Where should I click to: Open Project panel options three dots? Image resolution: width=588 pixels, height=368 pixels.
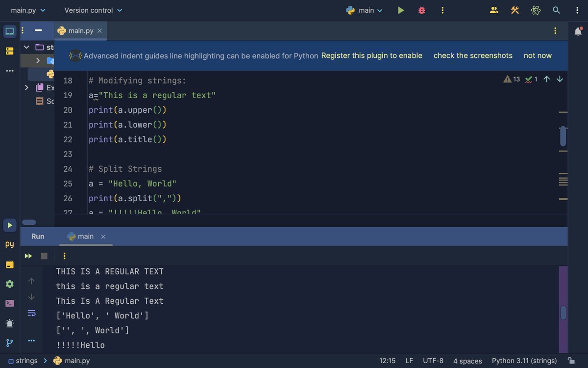23,30
